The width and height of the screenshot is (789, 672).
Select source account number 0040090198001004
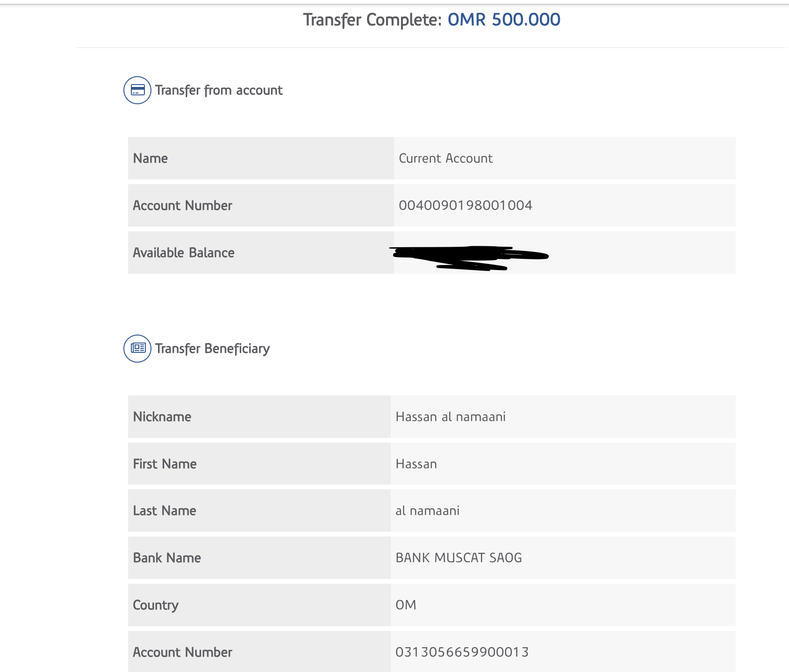point(465,206)
